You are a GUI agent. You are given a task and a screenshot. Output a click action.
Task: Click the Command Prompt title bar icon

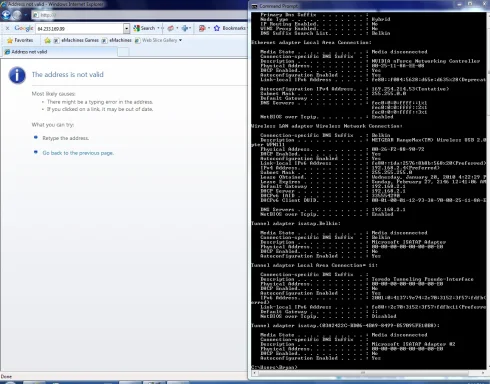254,6
